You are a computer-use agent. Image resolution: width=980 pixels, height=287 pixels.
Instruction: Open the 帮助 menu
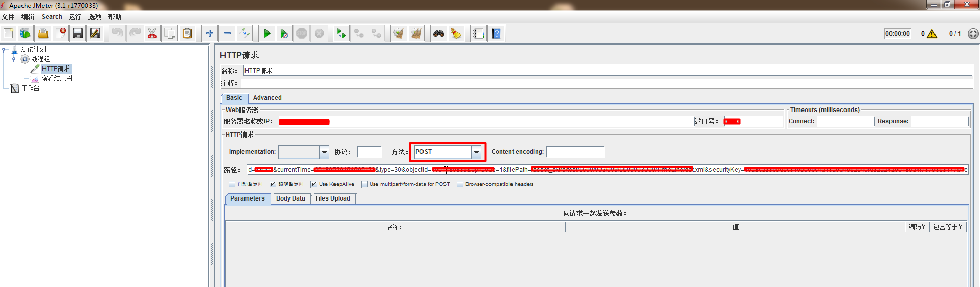tap(115, 17)
